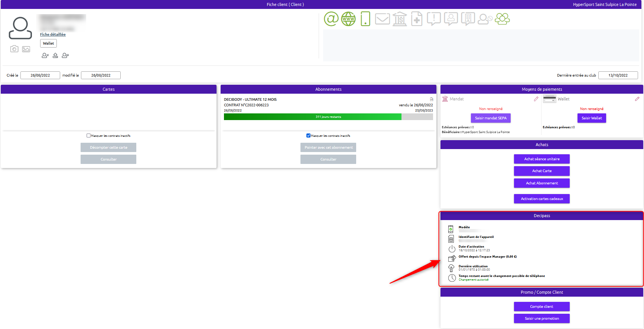Open the 'Fiche détaillée' link
Image resolution: width=644 pixels, height=329 pixels.
[x=53, y=35]
